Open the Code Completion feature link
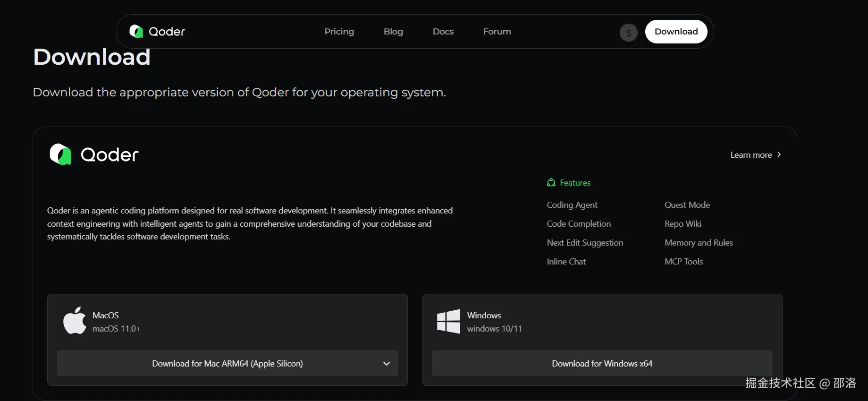 [579, 224]
